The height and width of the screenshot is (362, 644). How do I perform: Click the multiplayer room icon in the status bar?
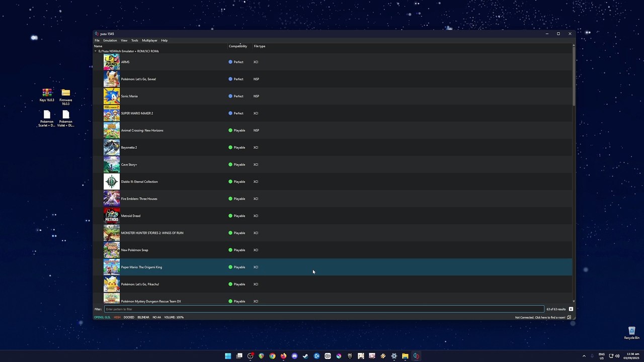(x=569, y=317)
